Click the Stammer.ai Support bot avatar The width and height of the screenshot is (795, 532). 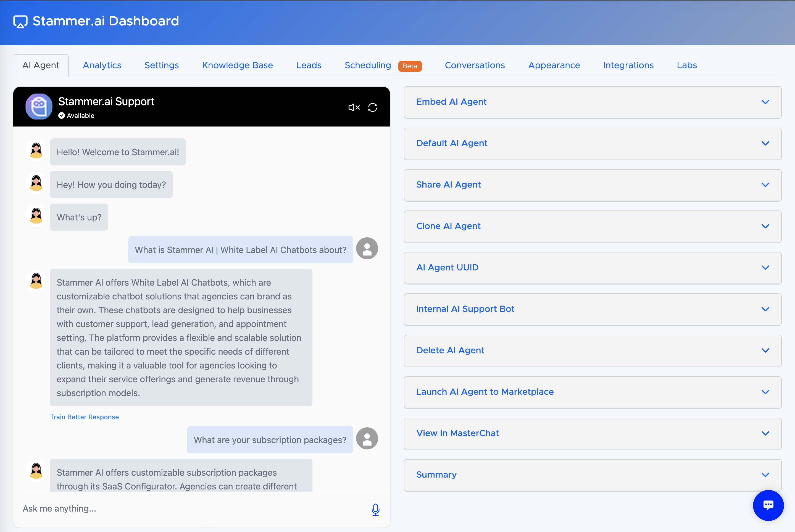click(39, 107)
